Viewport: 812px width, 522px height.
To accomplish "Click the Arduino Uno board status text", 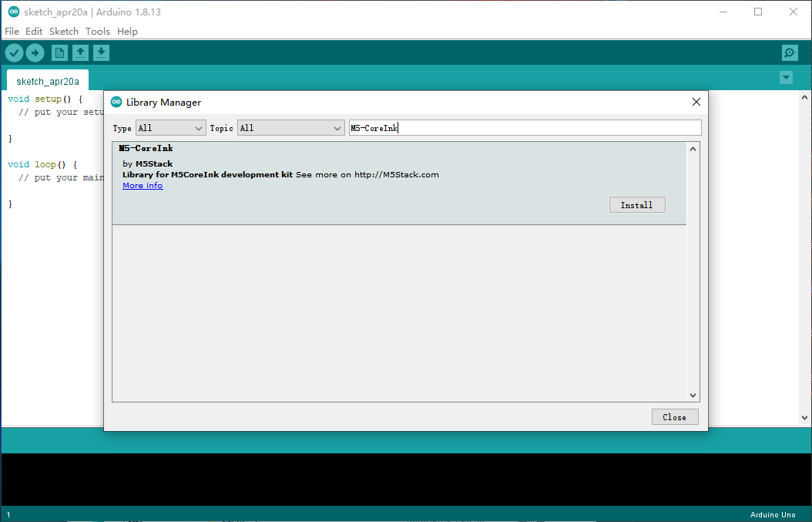I will click(773, 515).
